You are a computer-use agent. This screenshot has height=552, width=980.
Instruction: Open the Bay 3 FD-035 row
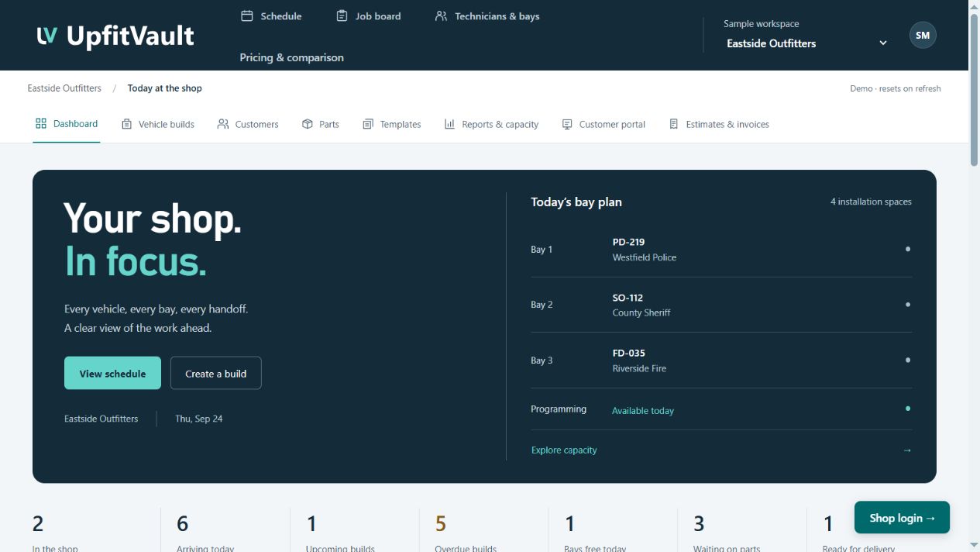point(720,361)
